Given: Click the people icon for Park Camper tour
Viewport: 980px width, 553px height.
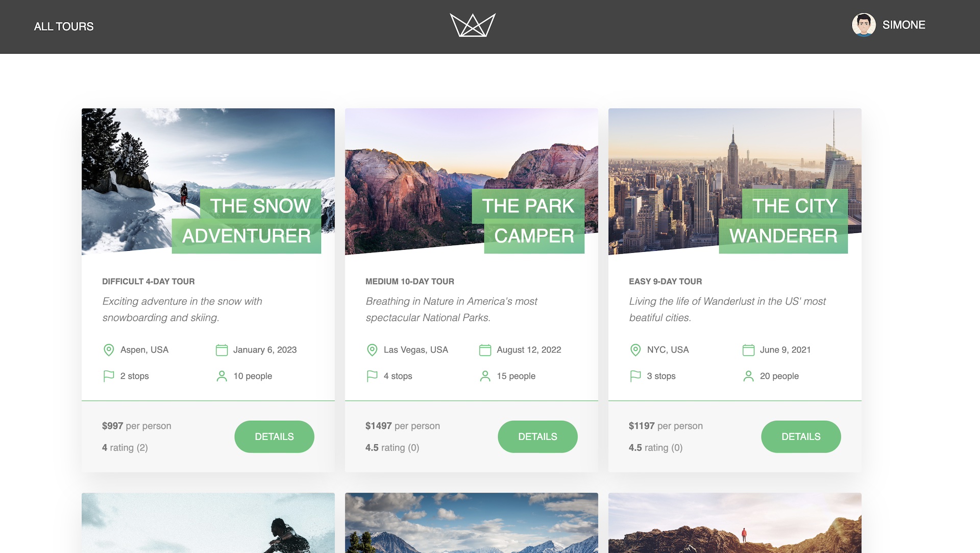Looking at the screenshot, I should point(484,376).
